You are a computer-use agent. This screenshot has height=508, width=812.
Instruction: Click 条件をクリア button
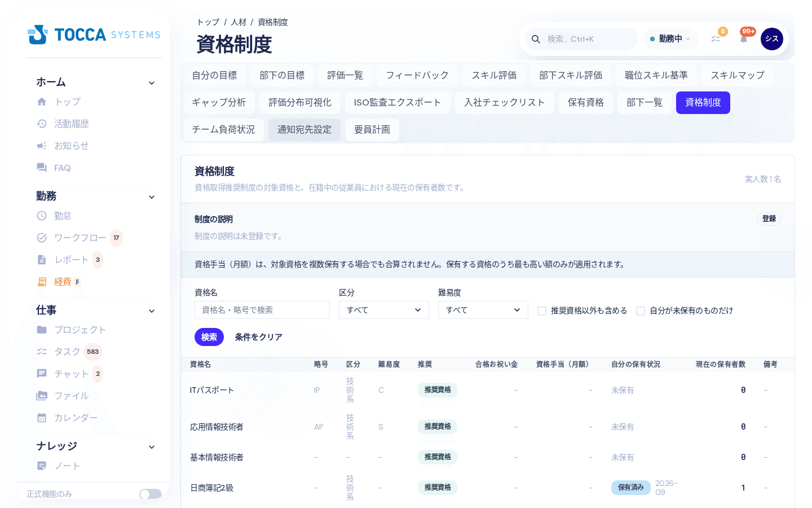[x=259, y=337]
